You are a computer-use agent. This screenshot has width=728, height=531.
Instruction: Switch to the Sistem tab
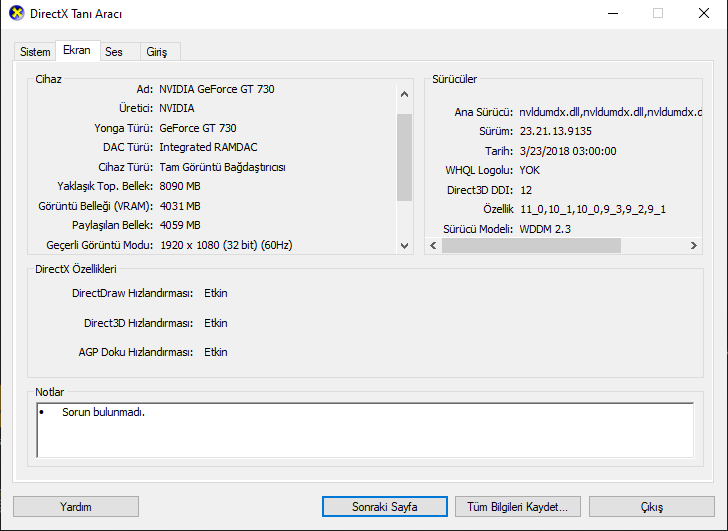(x=35, y=52)
